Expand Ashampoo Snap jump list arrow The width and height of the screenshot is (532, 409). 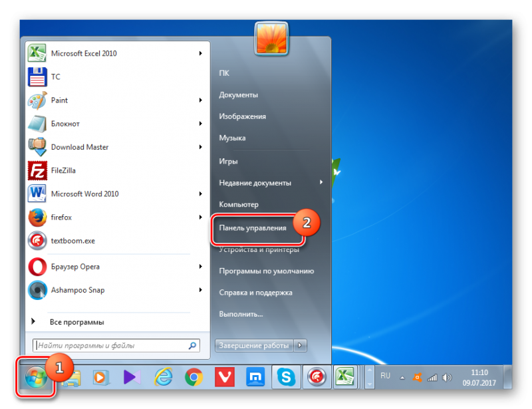point(201,290)
